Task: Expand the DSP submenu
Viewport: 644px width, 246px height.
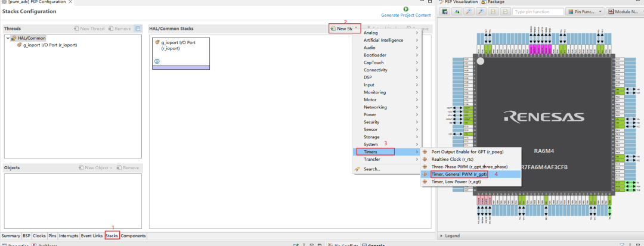Action: point(387,77)
